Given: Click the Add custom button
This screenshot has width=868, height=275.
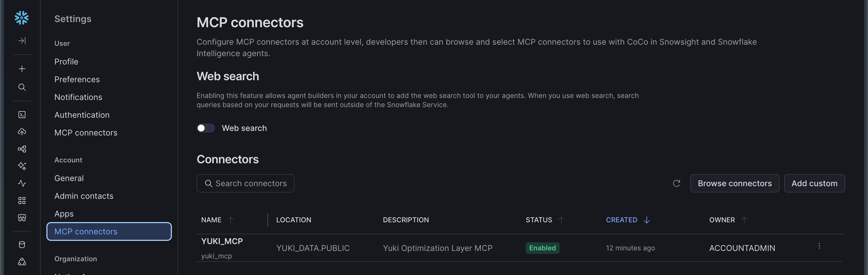Looking at the screenshot, I should click(814, 183).
